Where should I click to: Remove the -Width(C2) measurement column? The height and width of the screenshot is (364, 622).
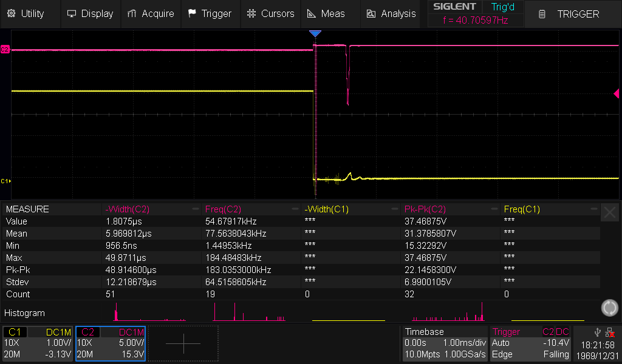click(x=194, y=209)
